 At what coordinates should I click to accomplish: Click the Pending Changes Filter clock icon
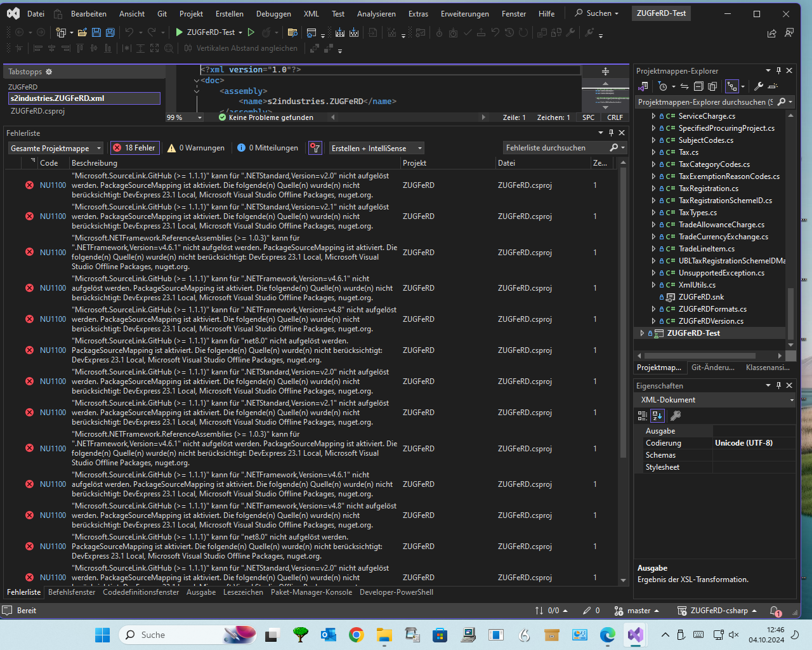point(663,86)
